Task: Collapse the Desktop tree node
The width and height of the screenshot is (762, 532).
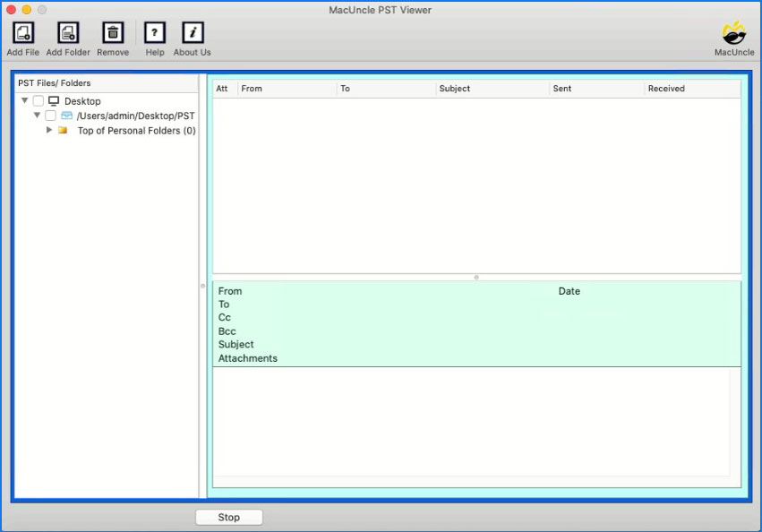Action: tap(24, 101)
